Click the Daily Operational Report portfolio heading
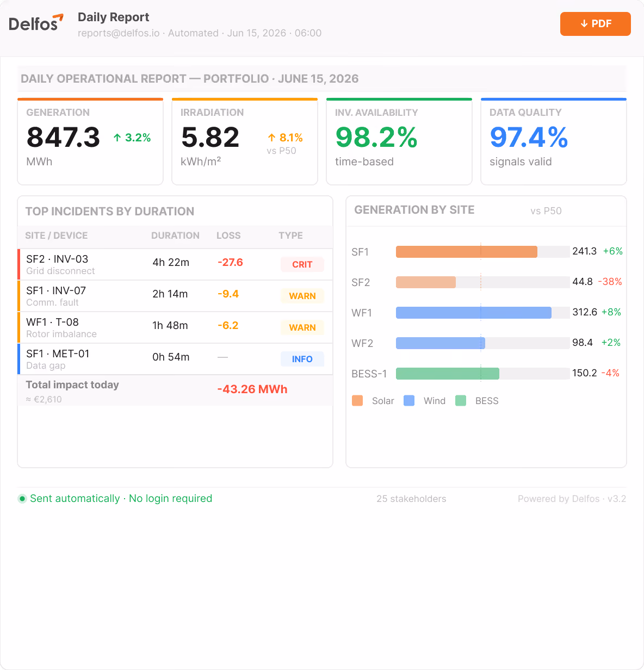644x670 pixels. (190, 79)
